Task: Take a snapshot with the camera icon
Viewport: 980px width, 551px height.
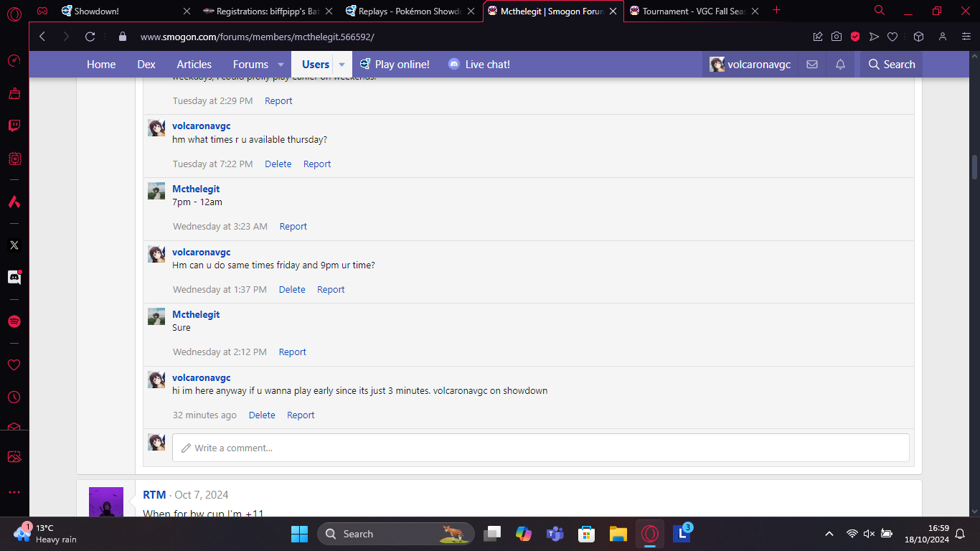Action: 837,37
